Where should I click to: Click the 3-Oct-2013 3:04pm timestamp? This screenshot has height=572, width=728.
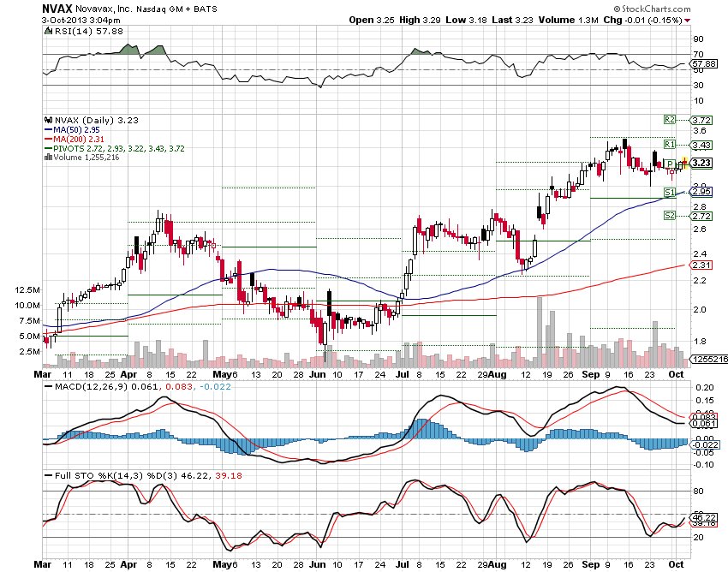tap(81, 21)
